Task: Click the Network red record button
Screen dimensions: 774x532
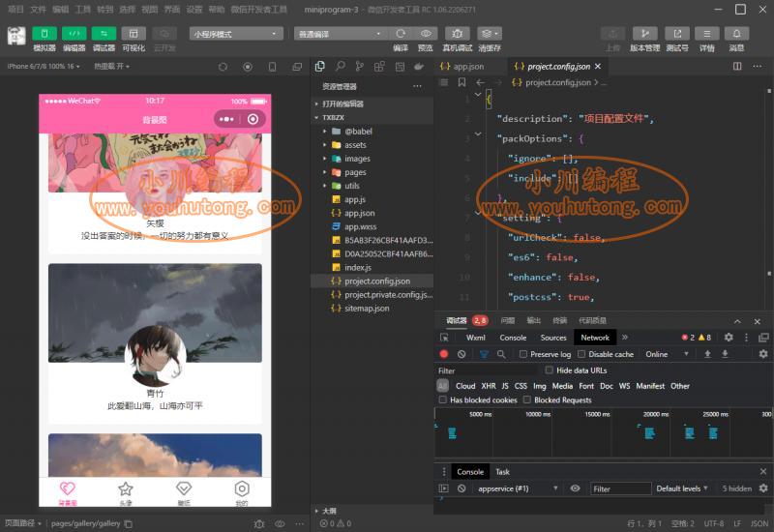Action: [x=444, y=354]
